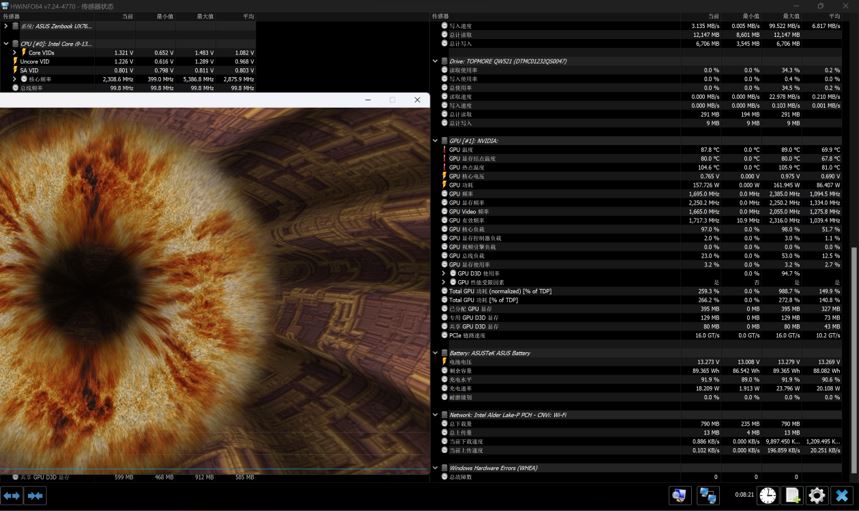859x511 pixels.
Task: Click the 当前 column header in the right pane
Action: click(713, 16)
